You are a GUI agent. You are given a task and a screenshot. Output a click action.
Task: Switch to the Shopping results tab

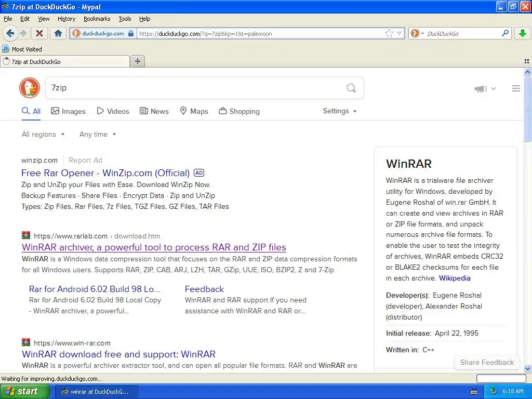pos(239,111)
